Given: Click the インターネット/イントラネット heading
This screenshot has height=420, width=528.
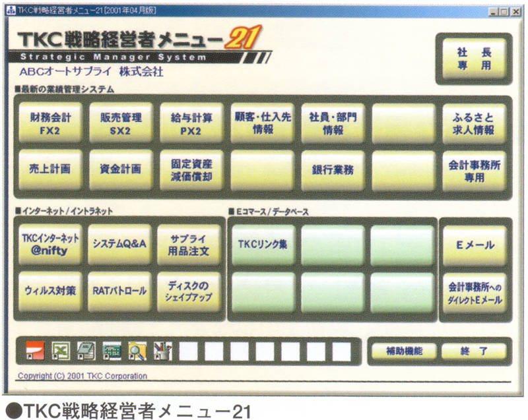Looking at the screenshot, I should tap(64, 211).
